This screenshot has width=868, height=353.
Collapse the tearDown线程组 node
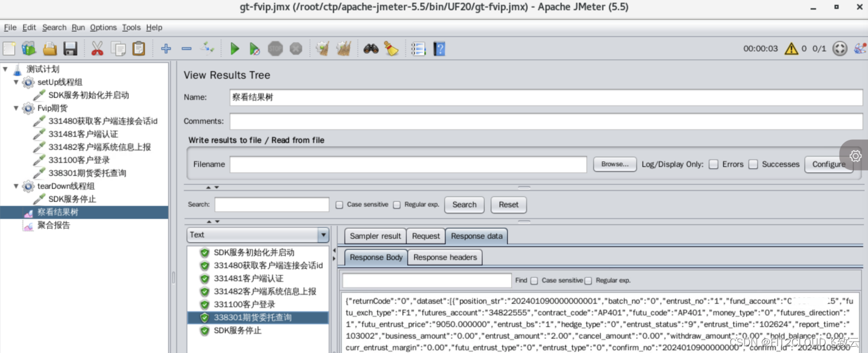click(x=16, y=186)
